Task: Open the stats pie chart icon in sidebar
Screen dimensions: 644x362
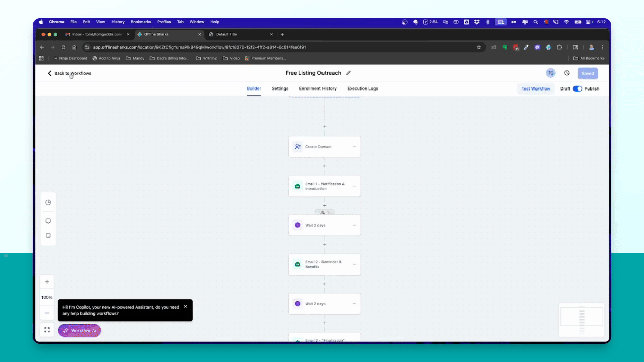Action: pos(48,202)
